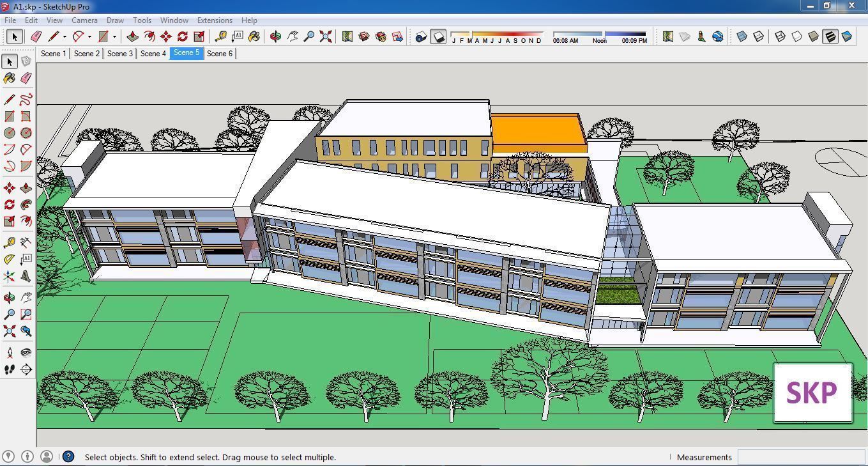Expand the Shape tool dropdown arrow

pyautogui.click(x=114, y=37)
